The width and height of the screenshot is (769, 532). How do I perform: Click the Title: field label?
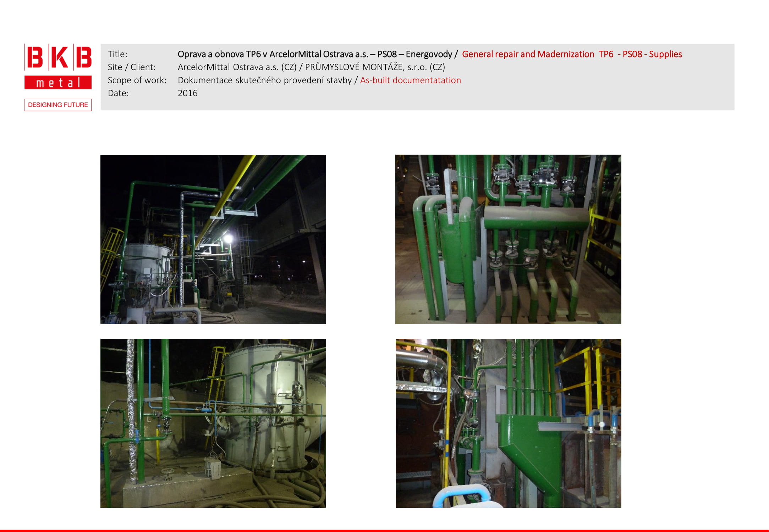117,54
